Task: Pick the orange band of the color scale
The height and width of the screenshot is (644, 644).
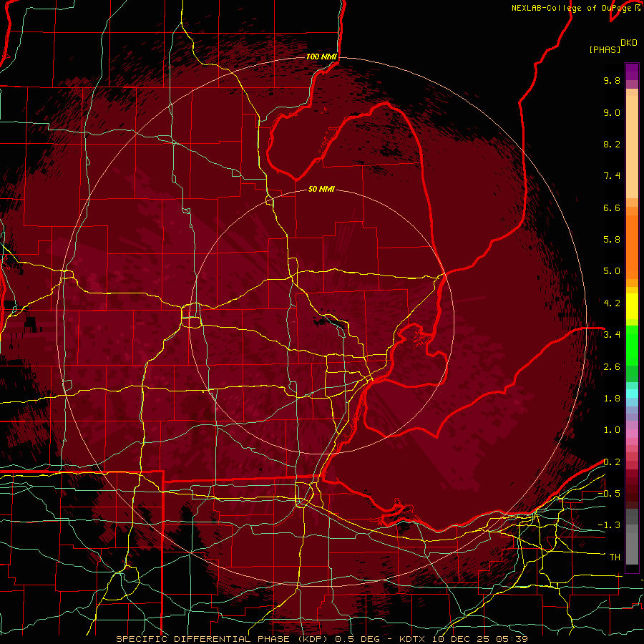Action: [x=632, y=246]
